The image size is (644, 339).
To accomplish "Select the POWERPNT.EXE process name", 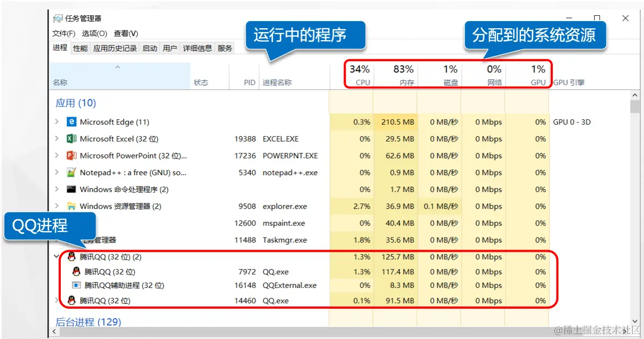I will [290, 156].
